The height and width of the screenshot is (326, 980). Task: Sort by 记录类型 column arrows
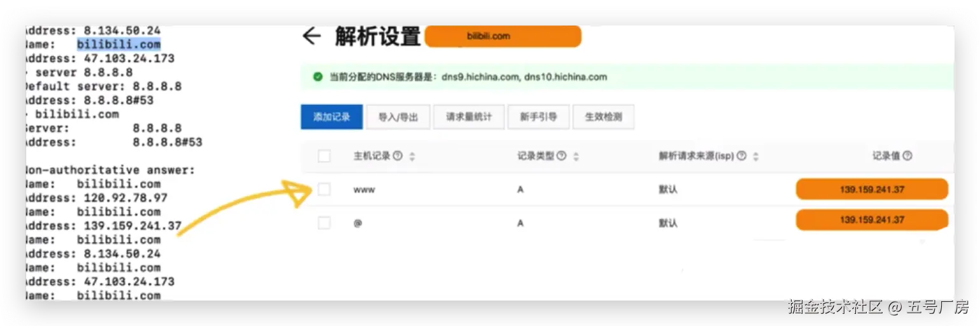(576, 157)
